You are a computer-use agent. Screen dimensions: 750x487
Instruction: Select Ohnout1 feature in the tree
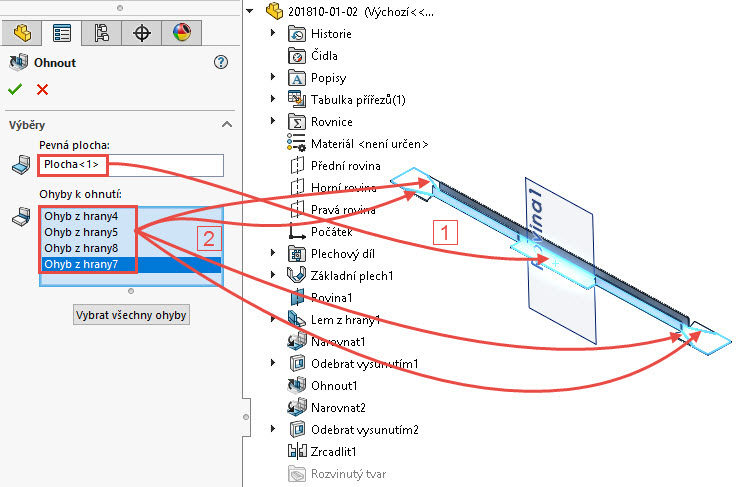(334, 386)
